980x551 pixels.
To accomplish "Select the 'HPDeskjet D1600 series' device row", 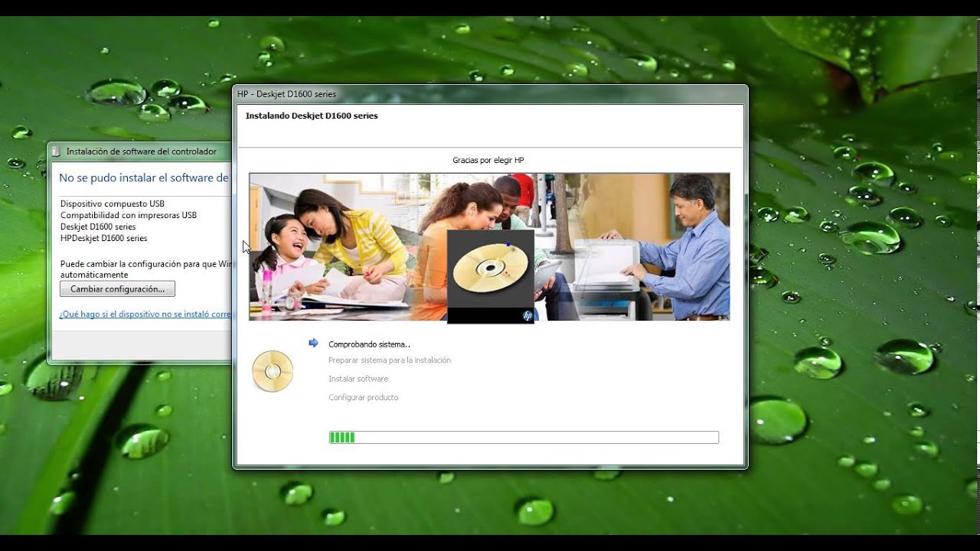I will (103, 238).
